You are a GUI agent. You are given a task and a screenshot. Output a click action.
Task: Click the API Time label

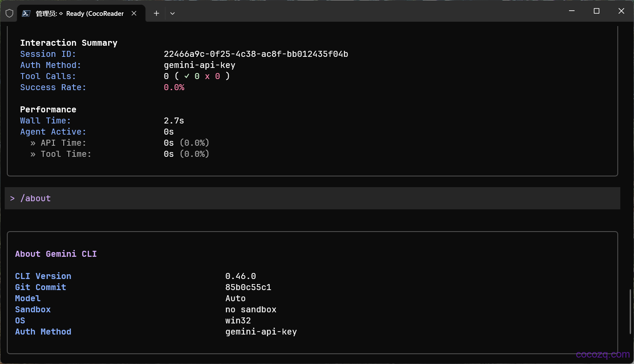click(63, 143)
